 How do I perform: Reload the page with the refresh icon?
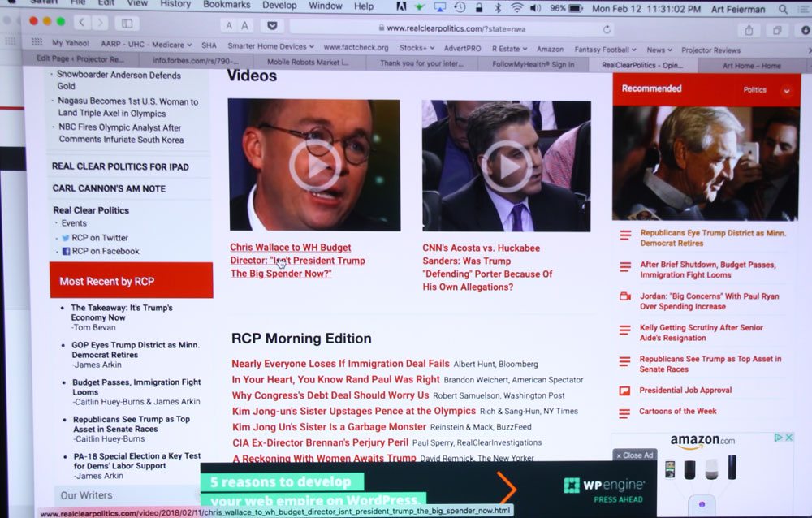[607, 29]
